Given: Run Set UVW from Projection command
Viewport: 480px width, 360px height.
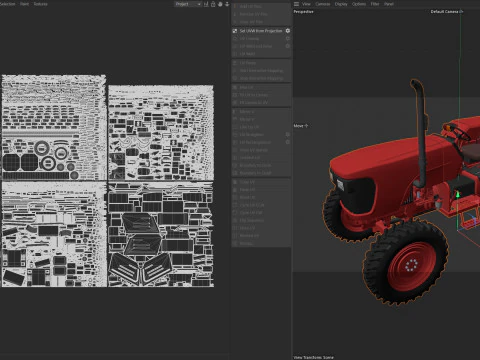Looking at the screenshot, I should point(261,31).
